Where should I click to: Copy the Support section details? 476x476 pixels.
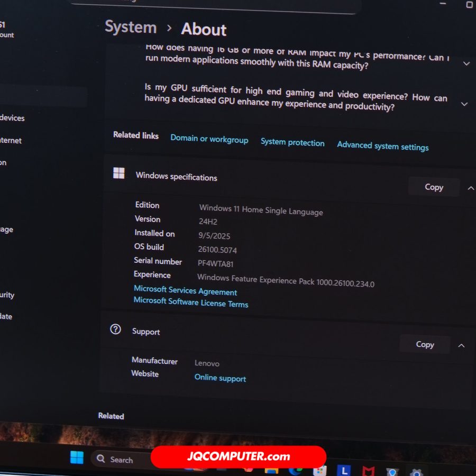(x=425, y=344)
